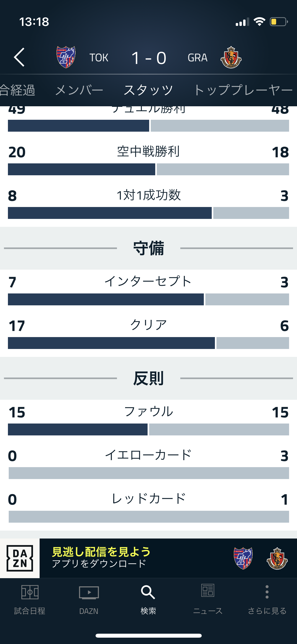297x644 pixels.
Task: Tap the 見逃し配信を見よう banner link
Action: coord(101,552)
